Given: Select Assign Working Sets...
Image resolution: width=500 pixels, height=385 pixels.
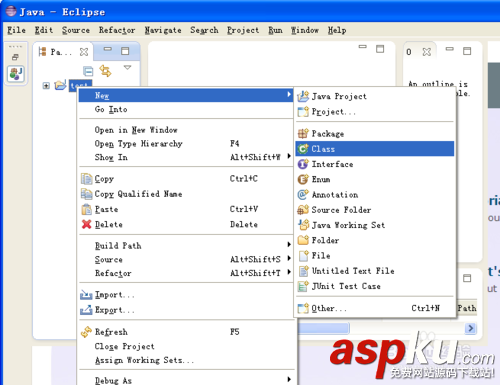Looking at the screenshot, I should pos(186,360).
